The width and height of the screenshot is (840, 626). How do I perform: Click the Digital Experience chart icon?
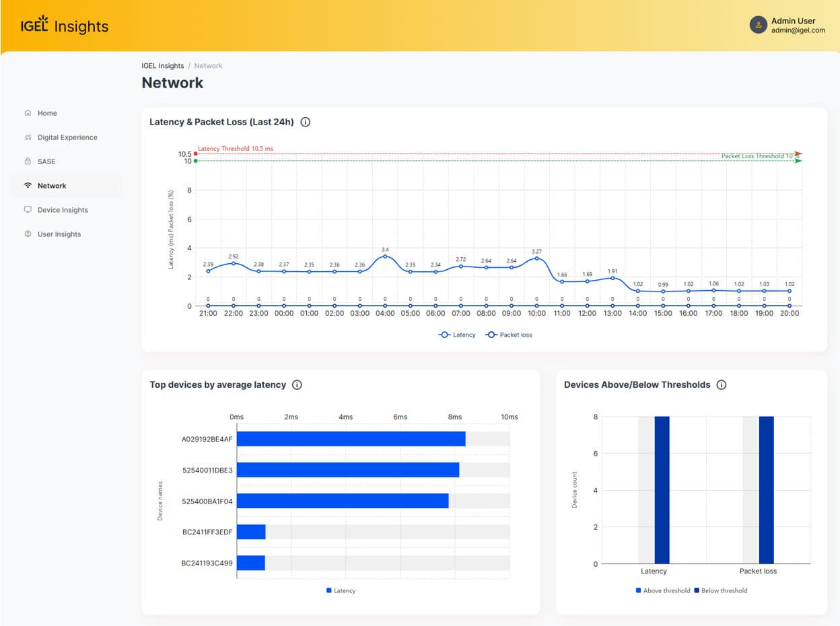(x=28, y=137)
